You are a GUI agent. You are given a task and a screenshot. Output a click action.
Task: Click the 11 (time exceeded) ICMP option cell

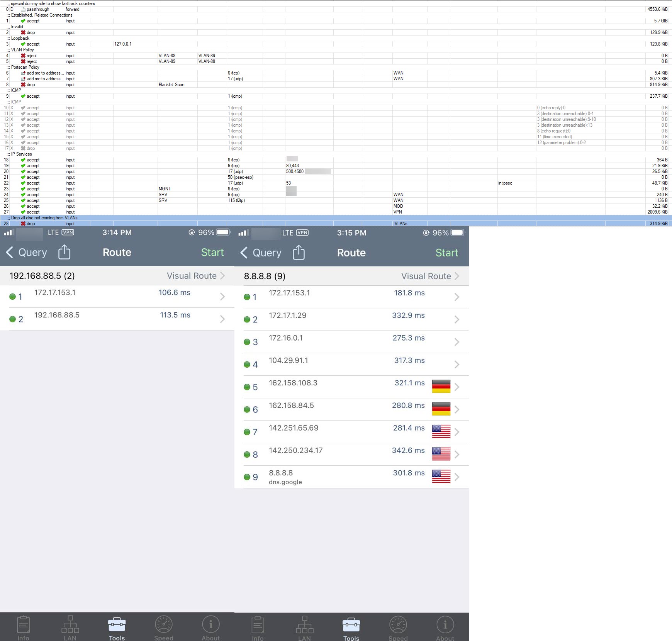coord(554,137)
